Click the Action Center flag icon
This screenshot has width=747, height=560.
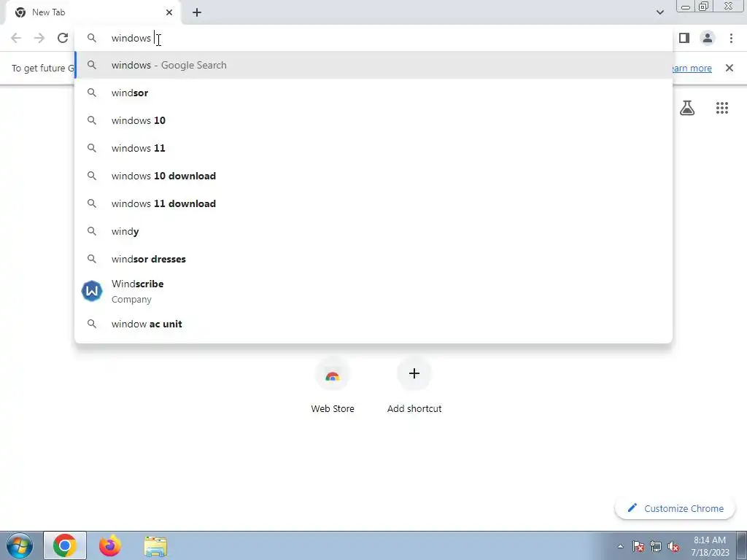(x=638, y=546)
